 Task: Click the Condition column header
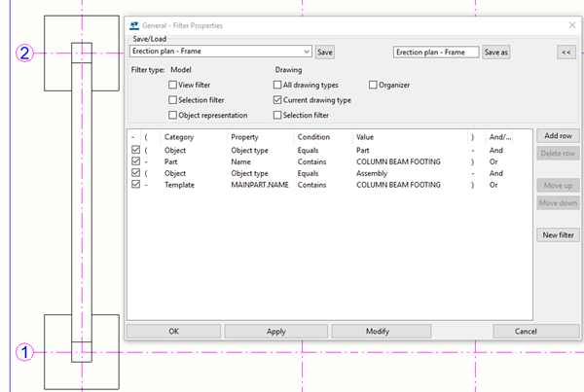(x=313, y=137)
